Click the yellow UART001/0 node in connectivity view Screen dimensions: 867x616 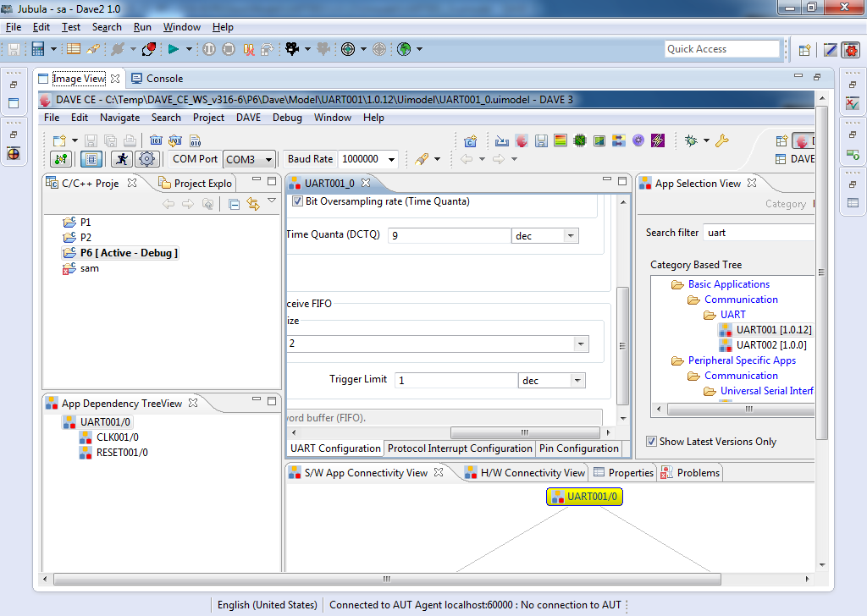pos(584,497)
